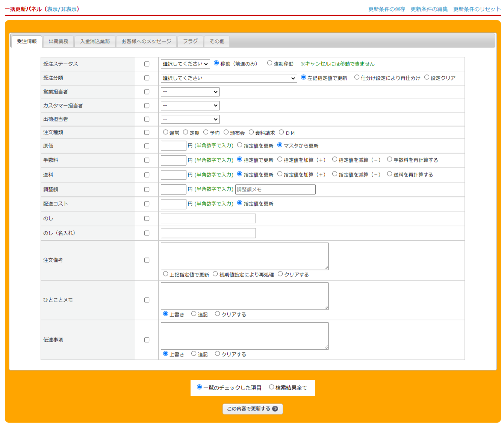The height and width of the screenshot is (426, 504).
Task: Open the フラグ tab
Action: 190,41
